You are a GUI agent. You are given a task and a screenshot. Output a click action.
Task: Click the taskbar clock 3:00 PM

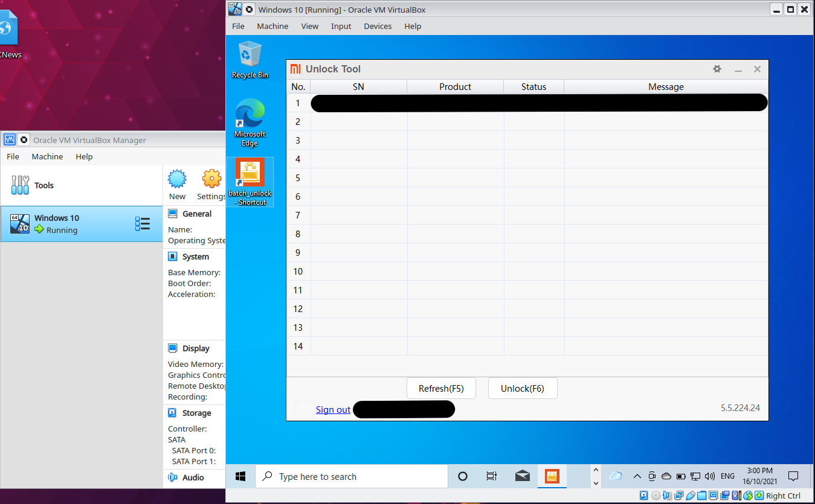[x=759, y=476]
